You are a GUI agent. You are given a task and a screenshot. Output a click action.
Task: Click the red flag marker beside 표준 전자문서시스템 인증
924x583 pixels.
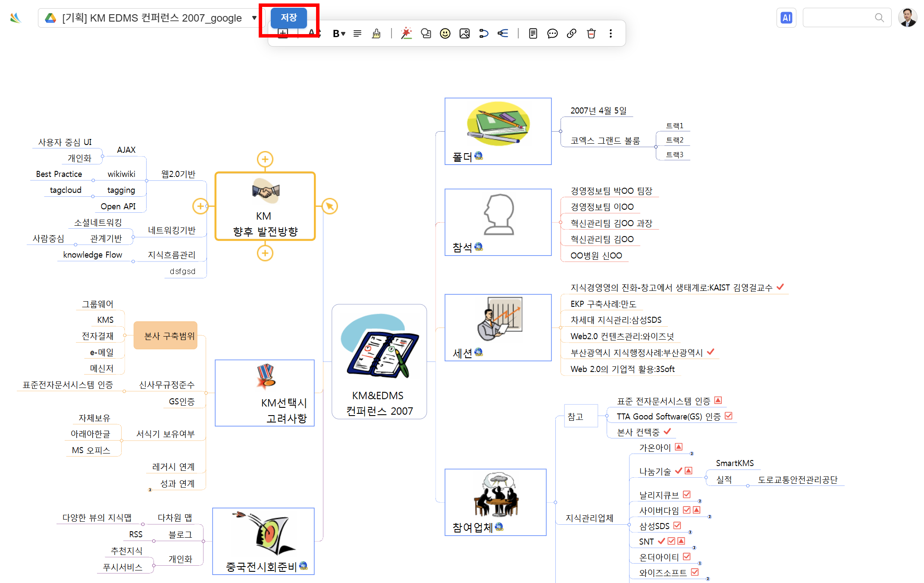click(718, 400)
